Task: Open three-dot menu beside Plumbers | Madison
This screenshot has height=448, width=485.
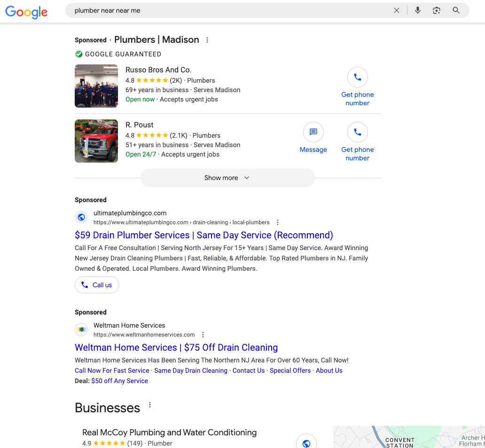Action: pyautogui.click(x=207, y=40)
